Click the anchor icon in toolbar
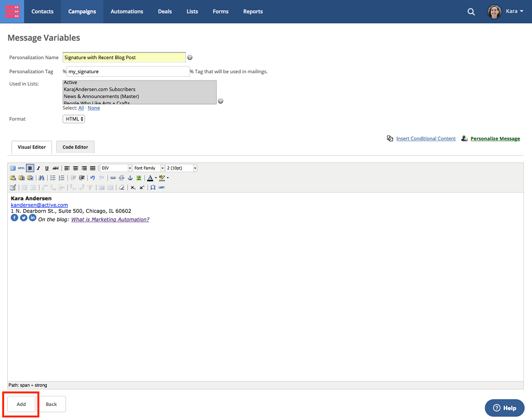This screenshot has width=532, height=420. coord(130,178)
